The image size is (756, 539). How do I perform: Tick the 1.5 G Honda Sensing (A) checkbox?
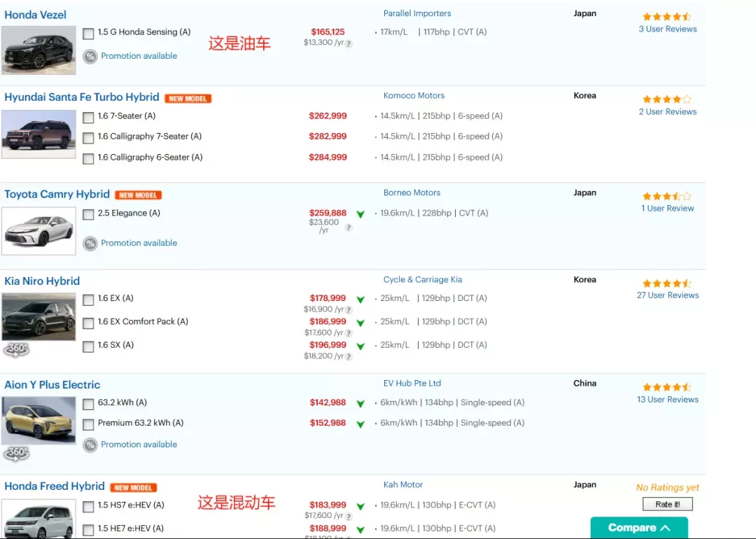click(88, 34)
